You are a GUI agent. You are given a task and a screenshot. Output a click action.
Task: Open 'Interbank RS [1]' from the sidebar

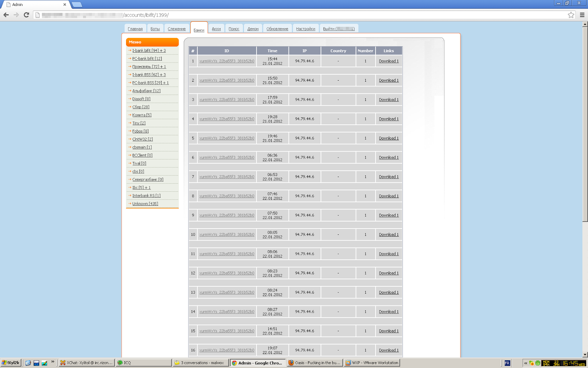(146, 196)
